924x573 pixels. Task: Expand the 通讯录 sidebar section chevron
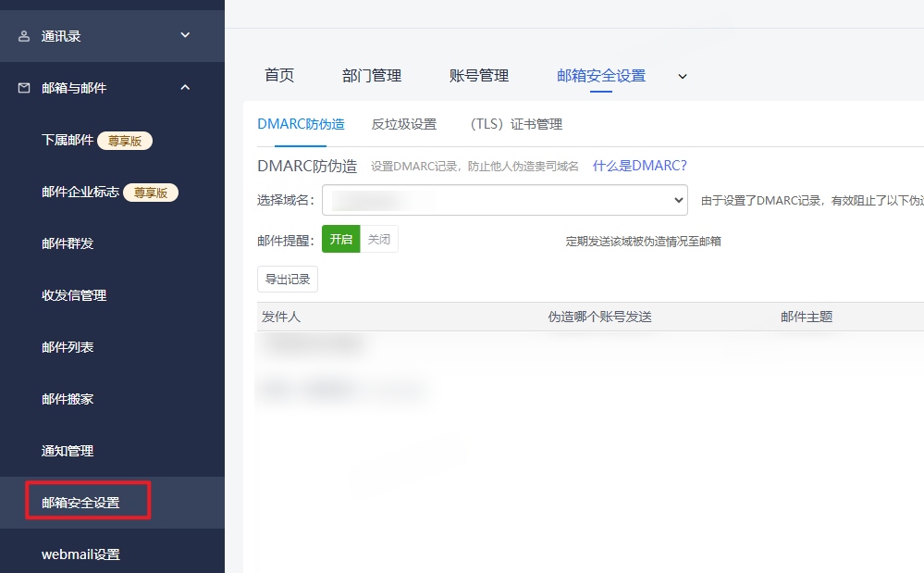(185, 35)
